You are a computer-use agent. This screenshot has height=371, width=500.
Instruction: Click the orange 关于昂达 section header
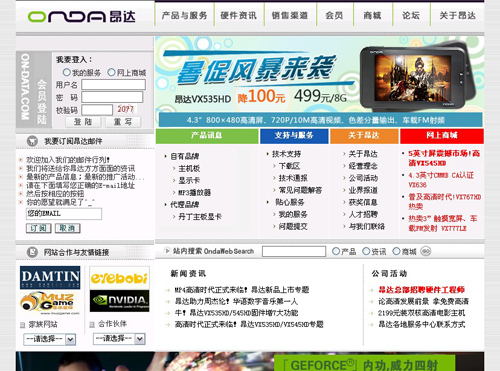tap(364, 136)
